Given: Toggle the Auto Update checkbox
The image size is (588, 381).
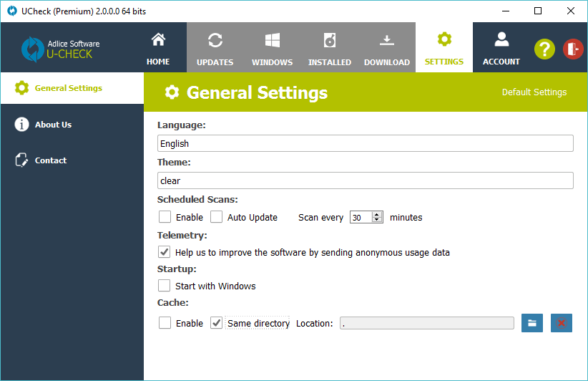Looking at the screenshot, I should [217, 217].
